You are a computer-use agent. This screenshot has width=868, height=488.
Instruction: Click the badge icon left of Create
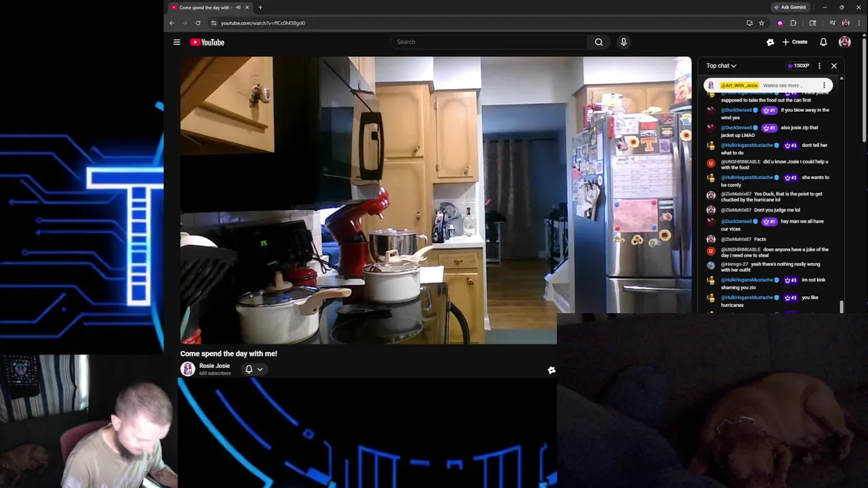click(x=770, y=42)
